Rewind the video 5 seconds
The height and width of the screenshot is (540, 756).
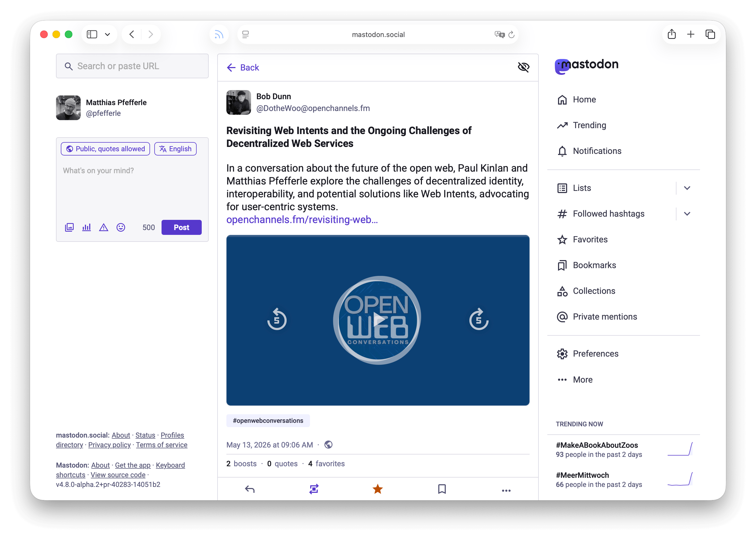277,320
